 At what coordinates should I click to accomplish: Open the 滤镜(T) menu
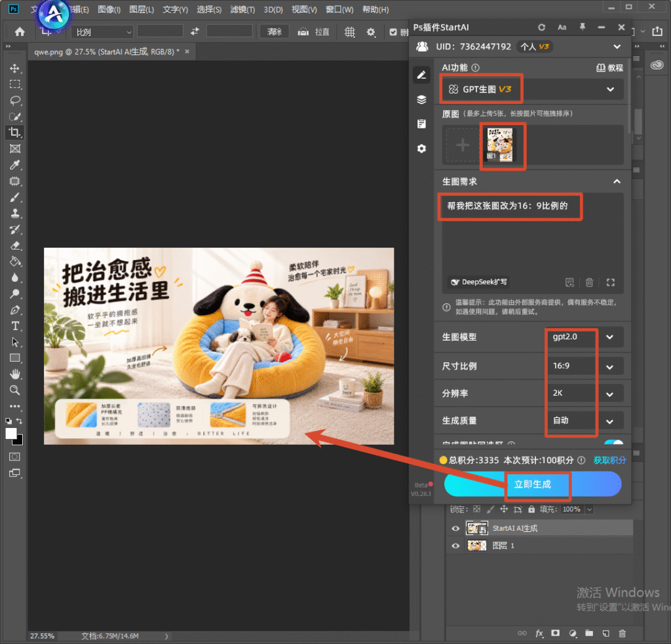(x=242, y=9)
